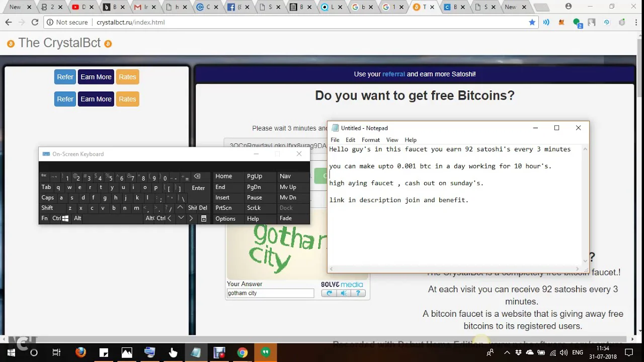
Task: Open the Windows Start menu
Action: pyautogui.click(x=11, y=353)
